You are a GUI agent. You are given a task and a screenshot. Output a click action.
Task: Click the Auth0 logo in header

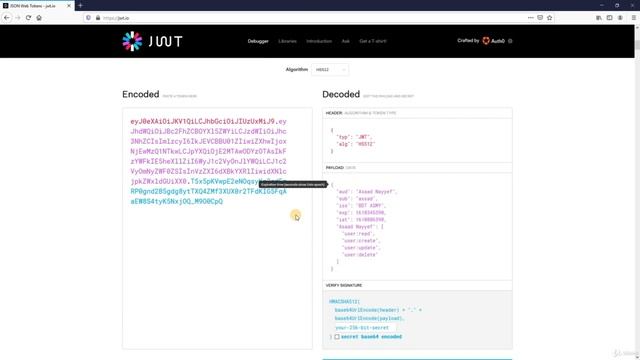(493, 41)
